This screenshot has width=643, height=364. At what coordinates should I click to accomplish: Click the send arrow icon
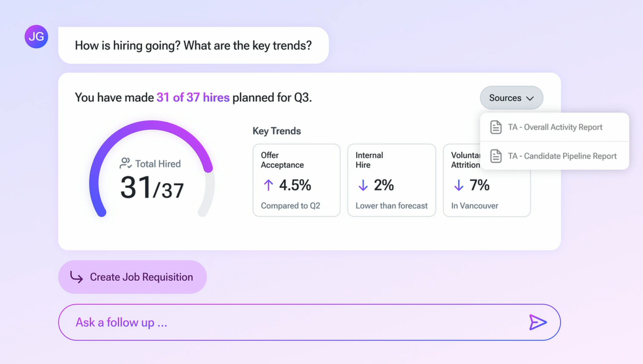click(x=538, y=322)
